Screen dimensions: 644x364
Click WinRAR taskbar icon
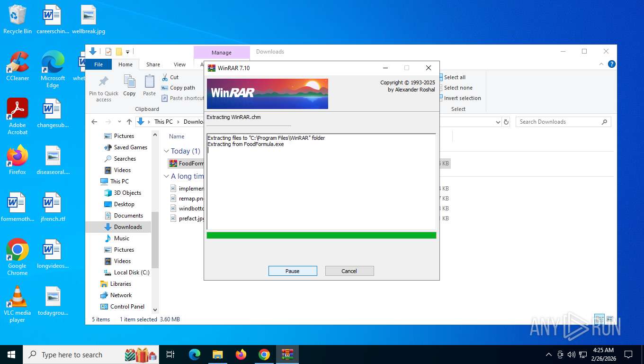click(x=287, y=355)
